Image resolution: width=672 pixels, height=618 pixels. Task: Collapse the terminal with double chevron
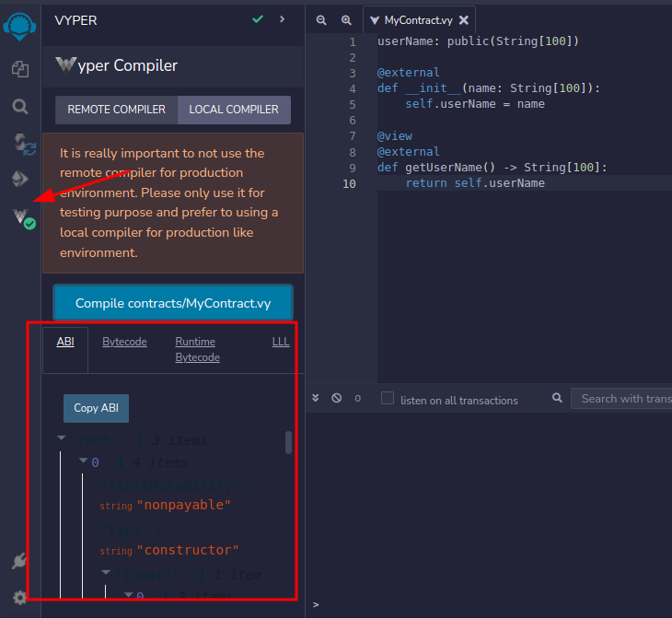(x=316, y=398)
